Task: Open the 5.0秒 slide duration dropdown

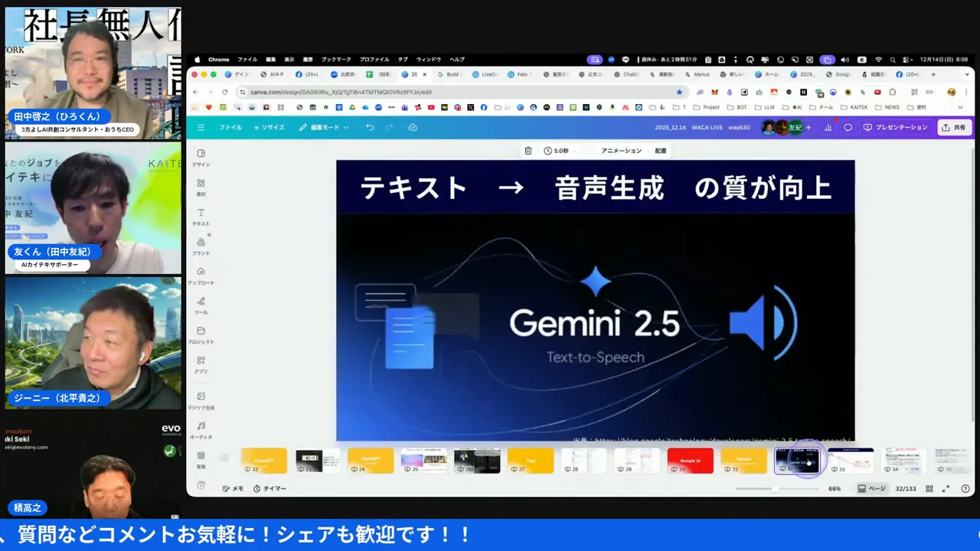Action: click(555, 151)
